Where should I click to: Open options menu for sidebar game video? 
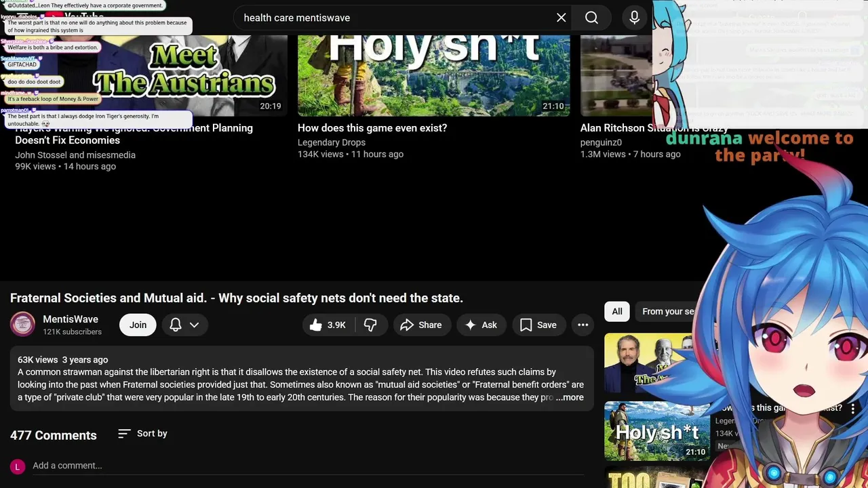853,409
